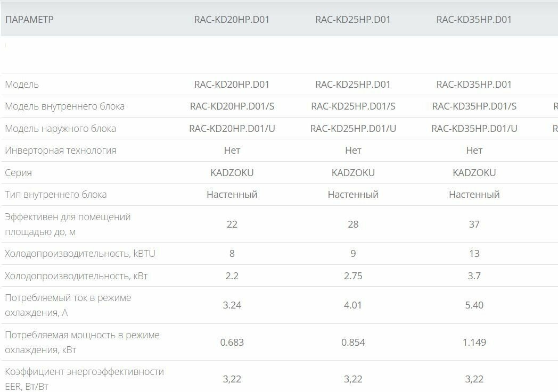Click the Модель наружного блока label
558x392 pixels.
click(x=61, y=129)
